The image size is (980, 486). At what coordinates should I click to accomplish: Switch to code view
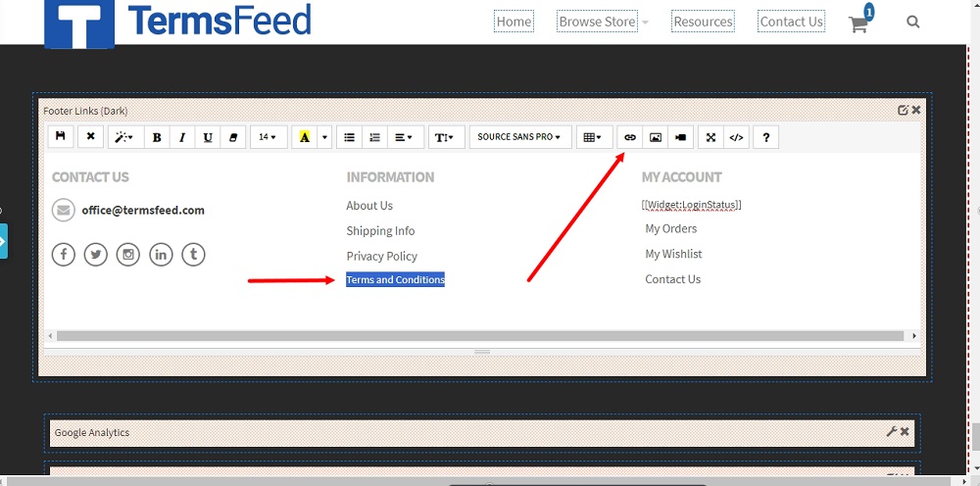tap(736, 137)
